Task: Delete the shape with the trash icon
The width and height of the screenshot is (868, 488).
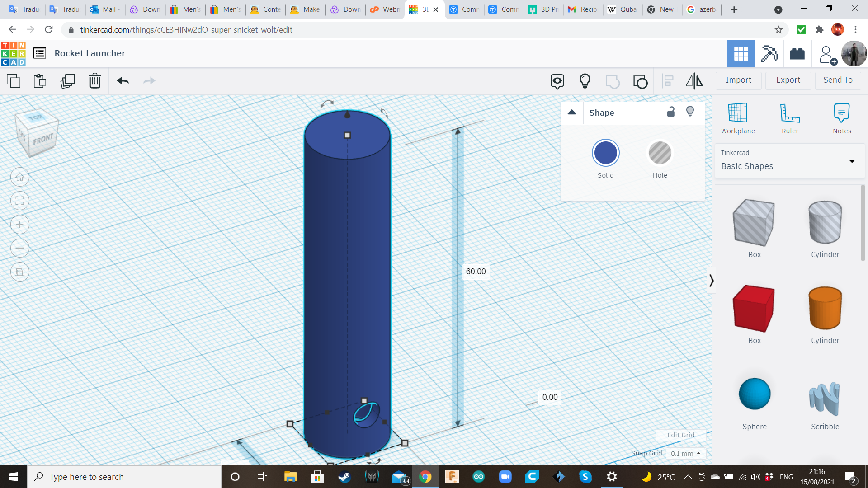Action: coord(94,81)
